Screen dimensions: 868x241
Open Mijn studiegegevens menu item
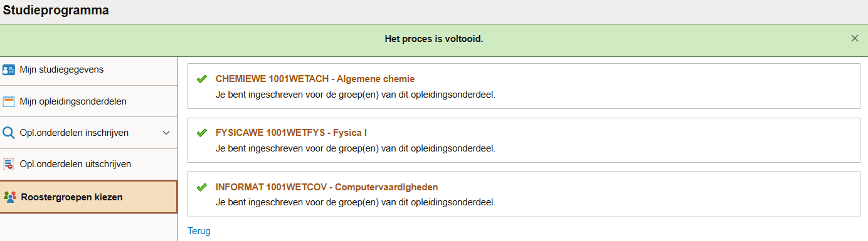click(89, 69)
